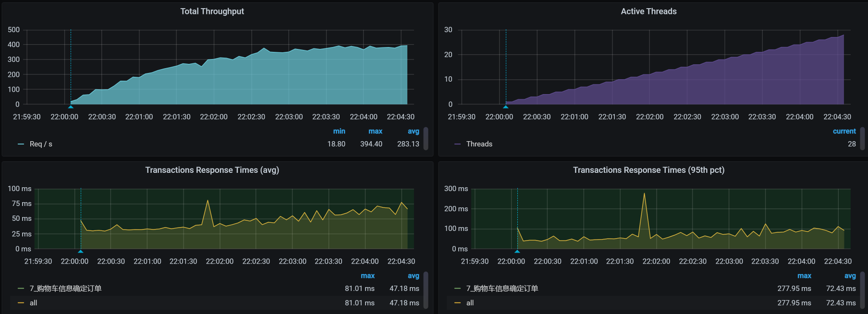
Task: Click the Total Throughput legend scrollbar
Action: (x=426, y=138)
